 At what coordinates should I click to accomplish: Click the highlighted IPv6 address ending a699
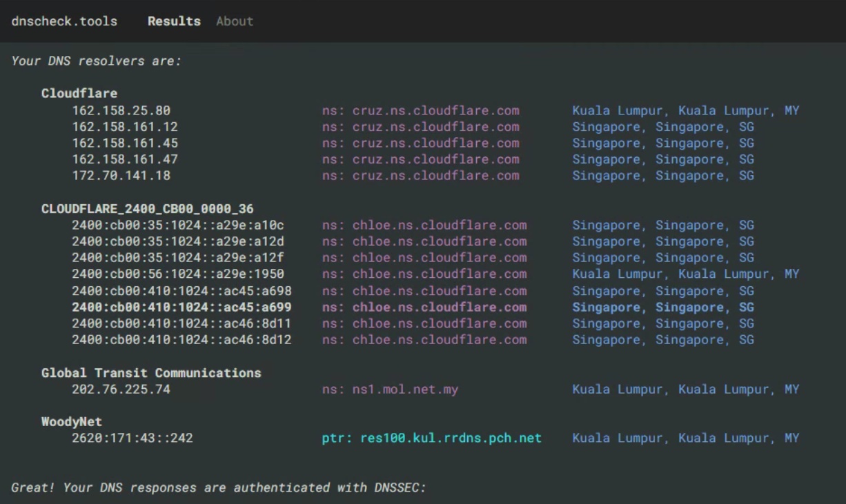[x=182, y=308]
